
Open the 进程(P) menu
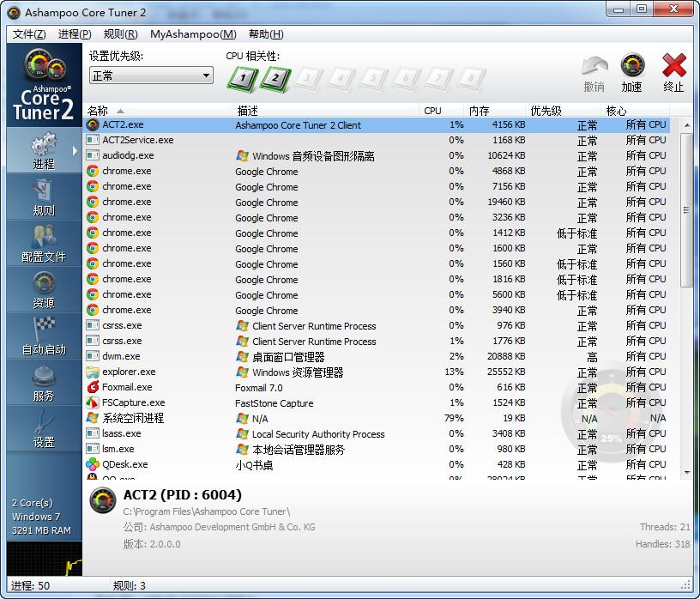[x=75, y=34]
